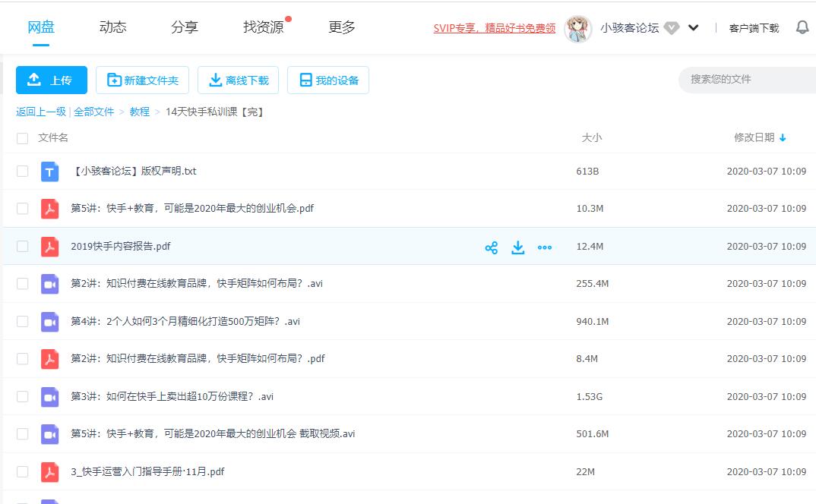Open the 更多 menu
The width and height of the screenshot is (816, 504).
(x=342, y=27)
